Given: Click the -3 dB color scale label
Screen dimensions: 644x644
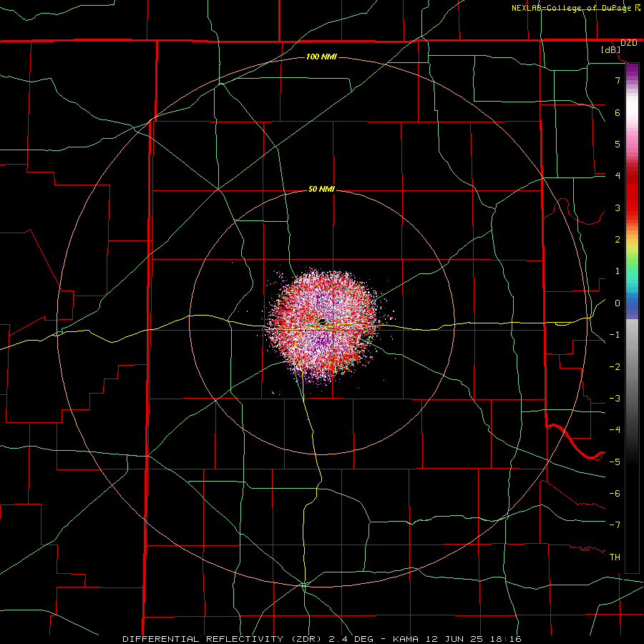Looking at the screenshot, I should (615, 399).
